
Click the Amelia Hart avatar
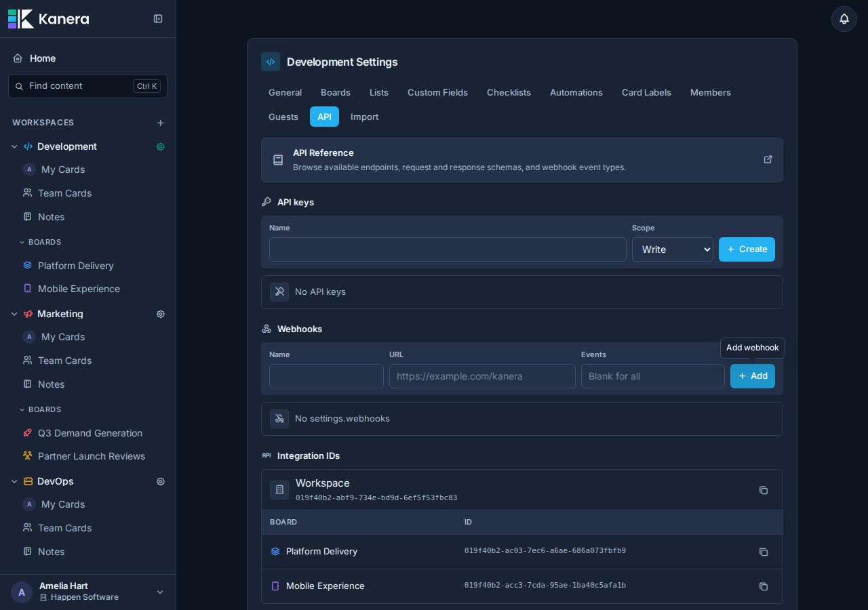[x=22, y=592]
